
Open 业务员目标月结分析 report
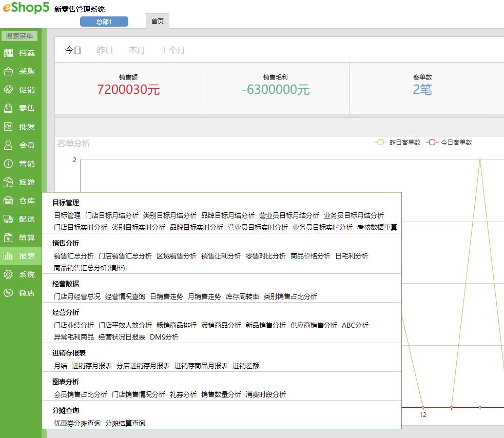pyautogui.click(x=354, y=215)
